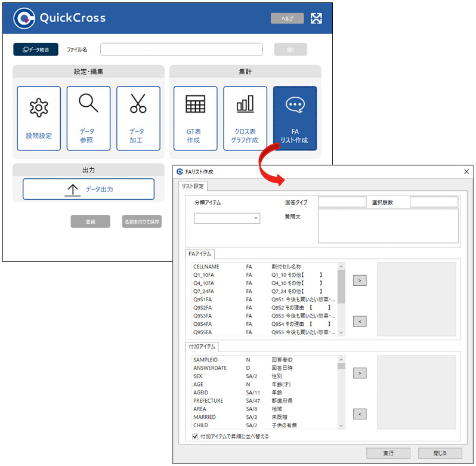Select the CHILD row

coord(264,425)
